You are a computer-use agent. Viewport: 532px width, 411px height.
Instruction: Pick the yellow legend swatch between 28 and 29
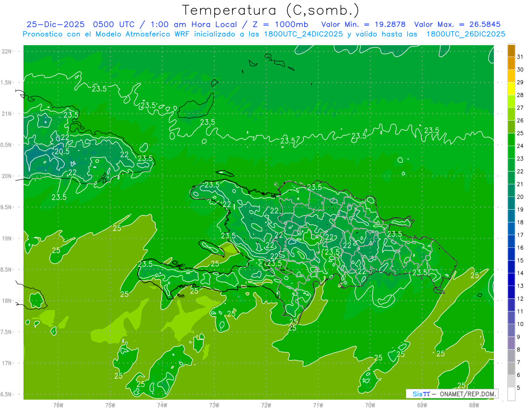pos(511,89)
